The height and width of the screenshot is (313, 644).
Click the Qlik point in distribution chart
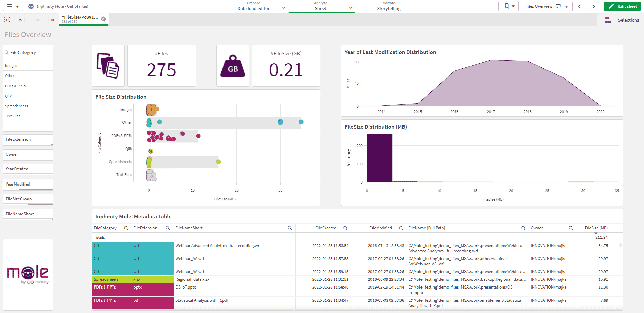pyautogui.click(x=151, y=151)
